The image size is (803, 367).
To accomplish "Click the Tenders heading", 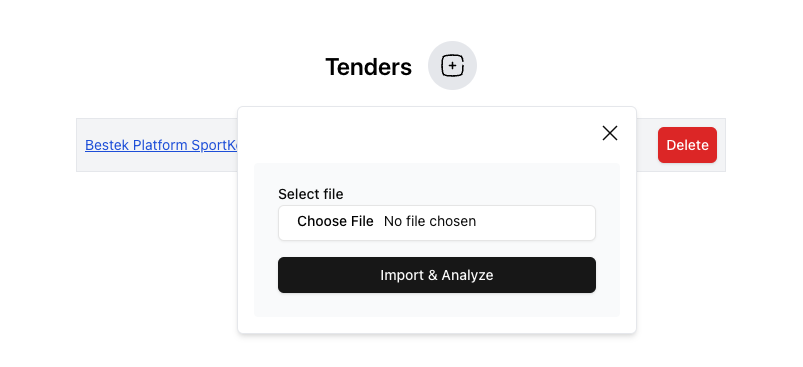I will click(x=369, y=67).
